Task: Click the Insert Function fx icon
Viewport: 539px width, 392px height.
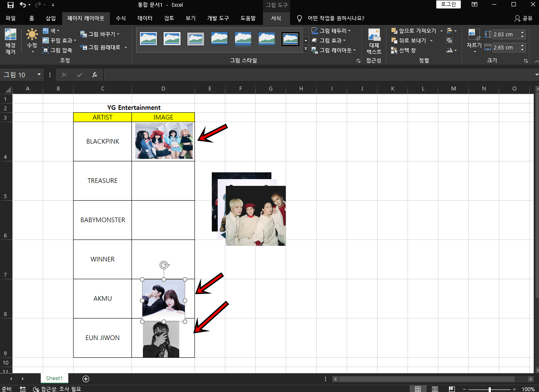Action: (95, 75)
